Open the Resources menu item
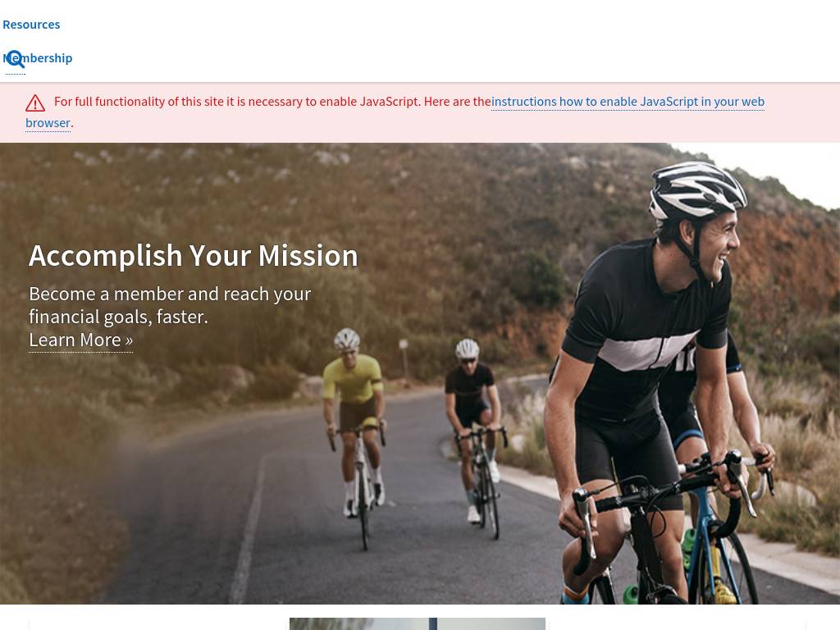The height and width of the screenshot is (630, 840). click(x=31, y=25)
